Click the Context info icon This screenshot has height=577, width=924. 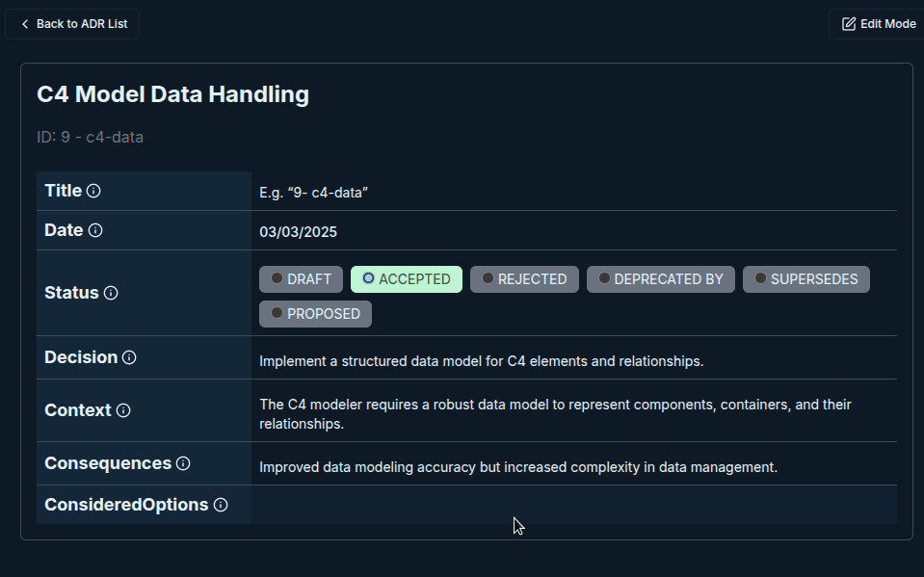(123, 409)
